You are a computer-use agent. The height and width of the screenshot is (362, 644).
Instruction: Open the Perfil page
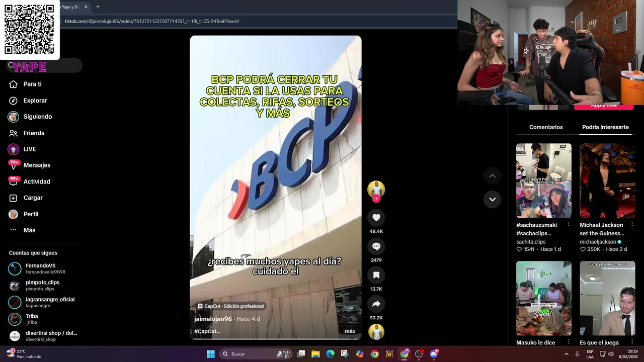coord(31,214)
